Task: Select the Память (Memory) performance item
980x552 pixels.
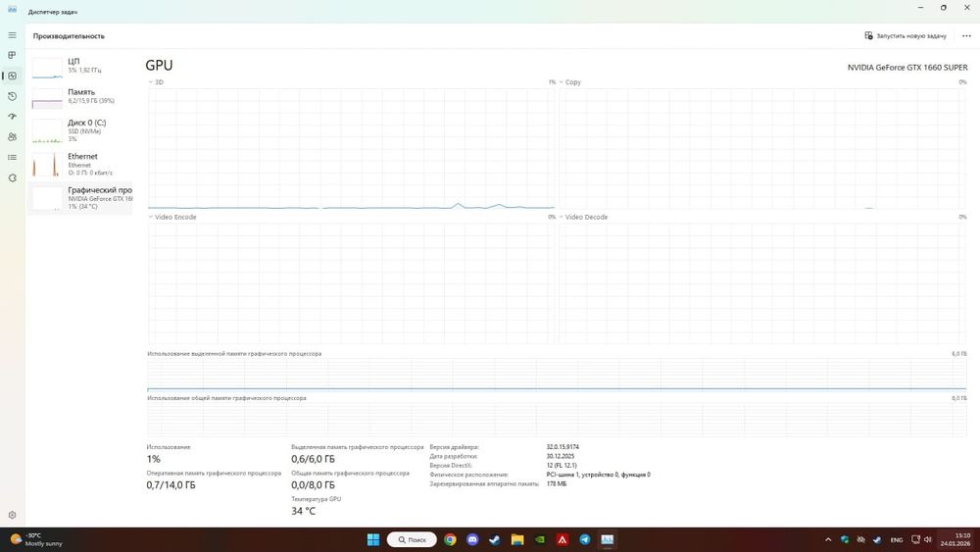Action: (x=80, y=97)
